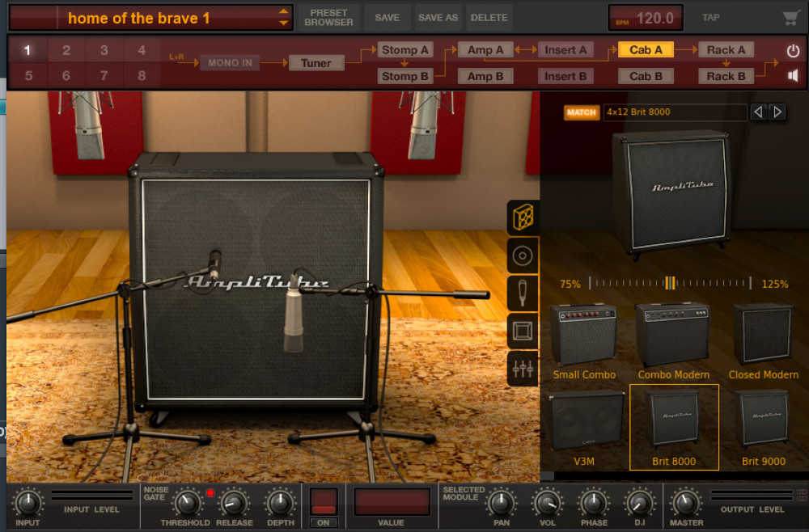Click the DELETE preset button
The image size is (809, 532).
tap(489, 18)
